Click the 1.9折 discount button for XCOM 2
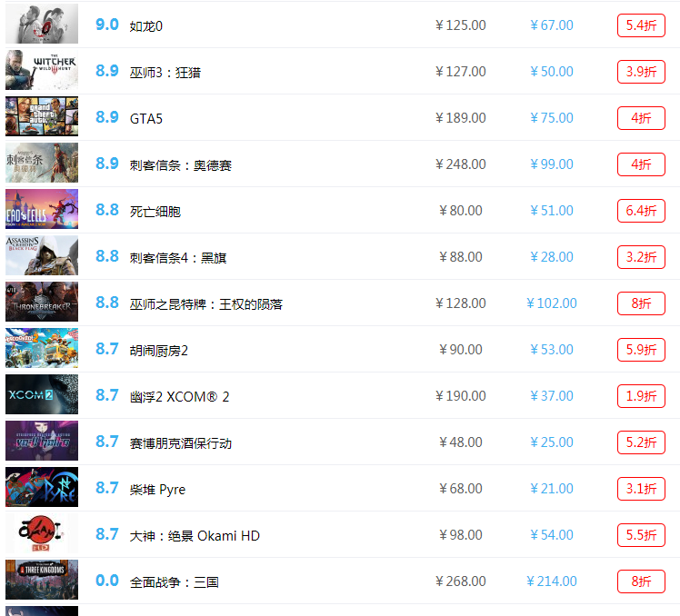Screen dimensions: 680x616 (x=641, y=396)
